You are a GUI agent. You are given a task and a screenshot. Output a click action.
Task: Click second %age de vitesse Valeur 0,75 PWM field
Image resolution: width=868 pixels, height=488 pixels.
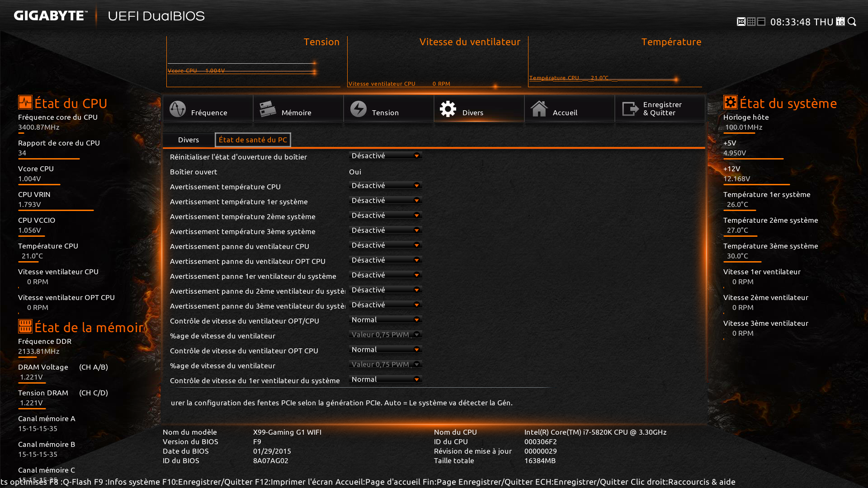pyautogui.click(x=386, y=364)
